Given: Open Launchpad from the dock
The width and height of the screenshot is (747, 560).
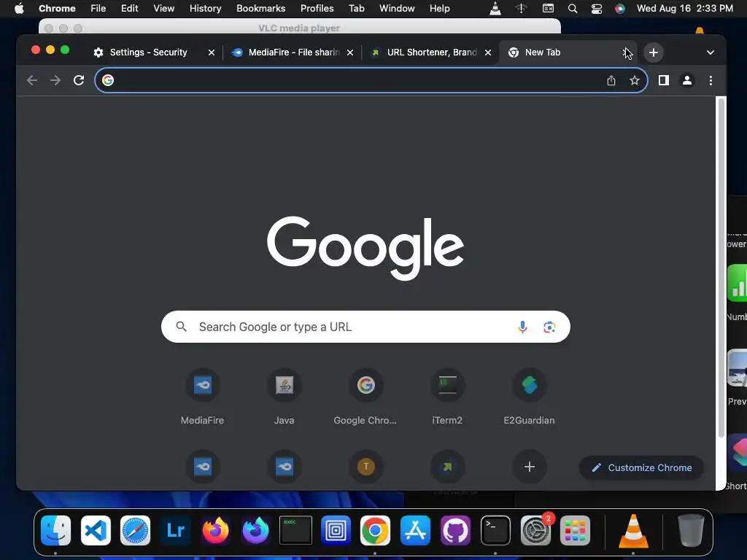Looking at the screenshot, I should 575,531.
